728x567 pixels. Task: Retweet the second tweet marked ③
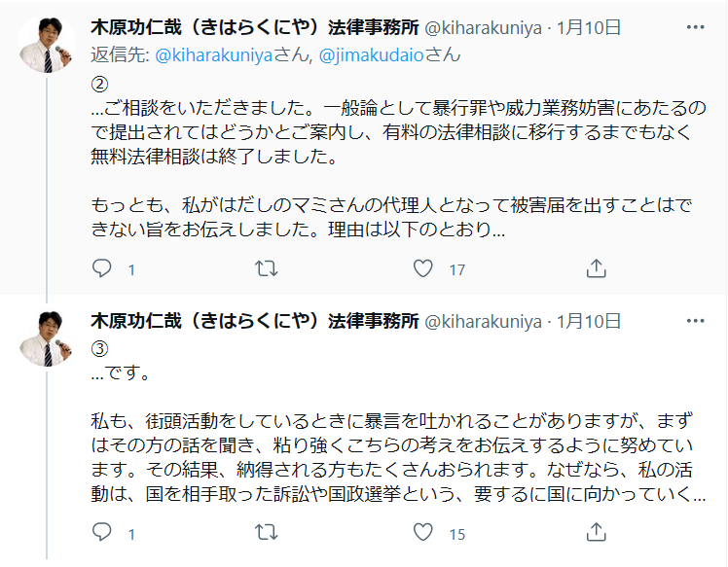[265, 532]
